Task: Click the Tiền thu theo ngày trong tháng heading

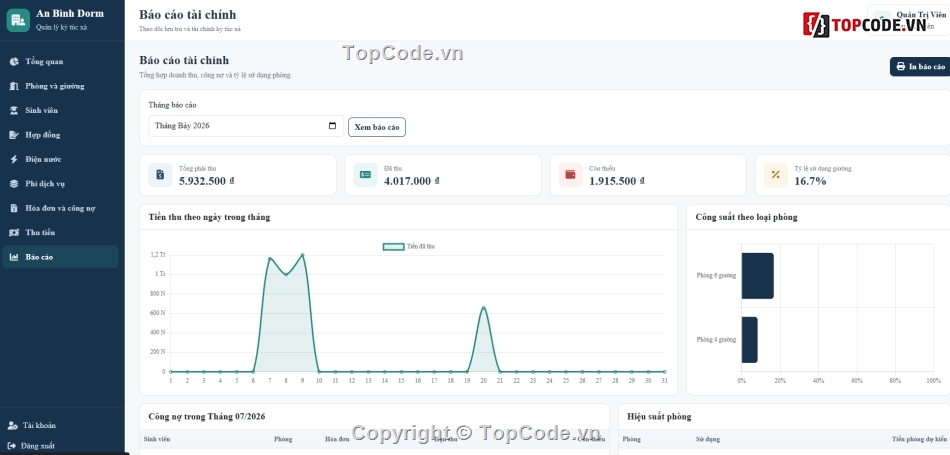Action: (210, 217)
